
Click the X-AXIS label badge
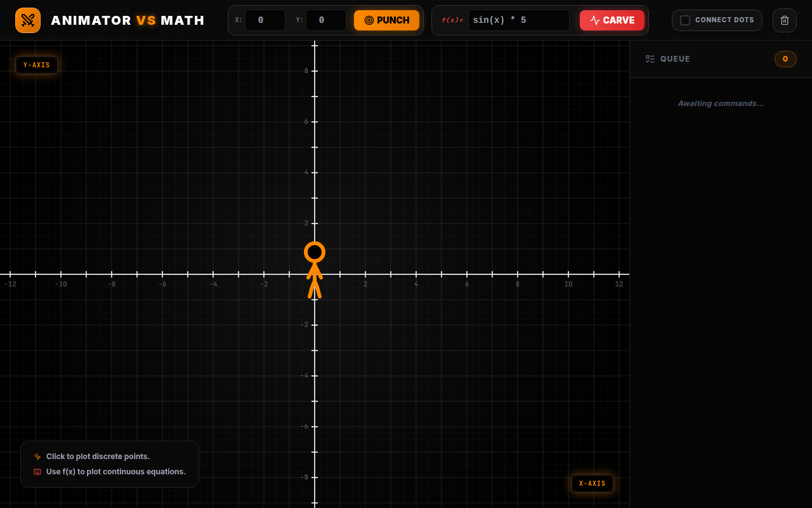tap(593, 483)
